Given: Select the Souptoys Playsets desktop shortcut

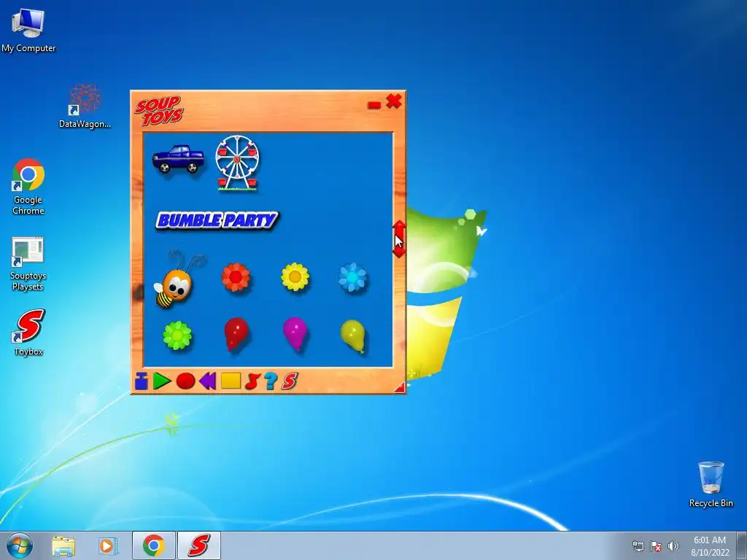Looking at the screenshot, I should click(x=28, y=264).
